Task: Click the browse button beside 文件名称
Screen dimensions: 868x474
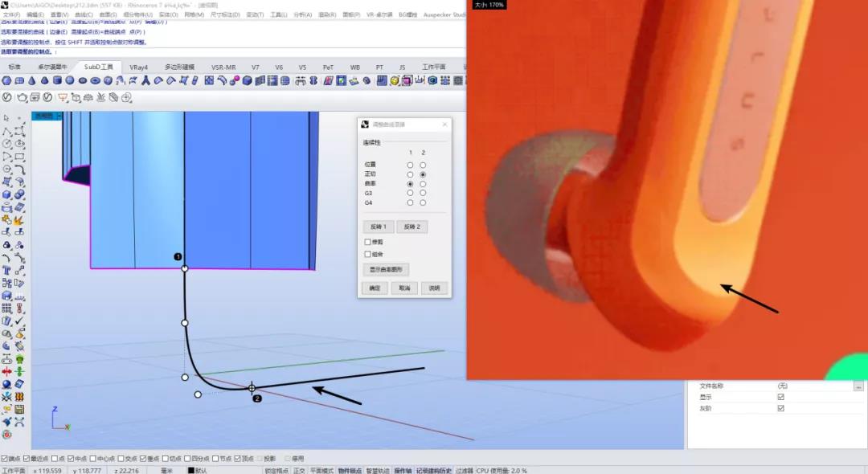Action: 858,386
